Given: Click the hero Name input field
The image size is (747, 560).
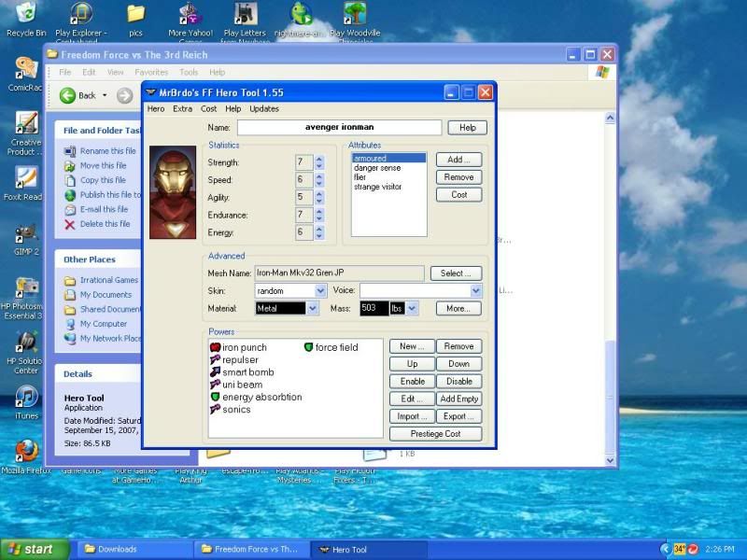Looking at the screenshot, I should 339,127.
